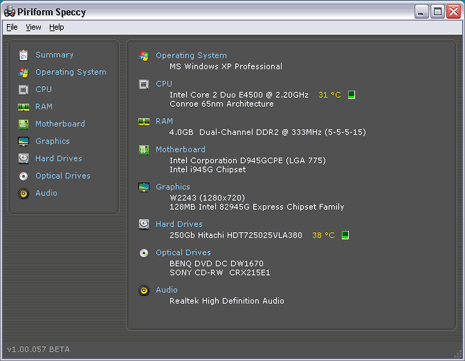Show RAM details from sidebar label
The image size is (465, 361).
pos(44,107)
